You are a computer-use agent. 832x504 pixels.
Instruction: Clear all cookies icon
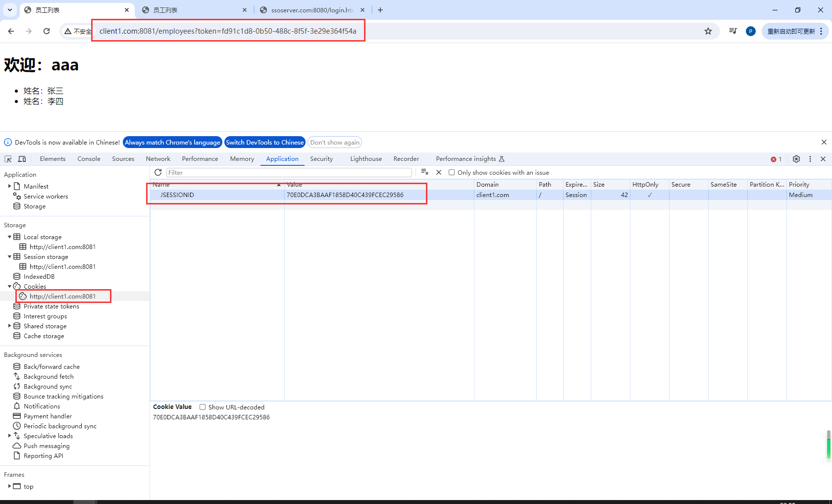click(x=424, y=172)
